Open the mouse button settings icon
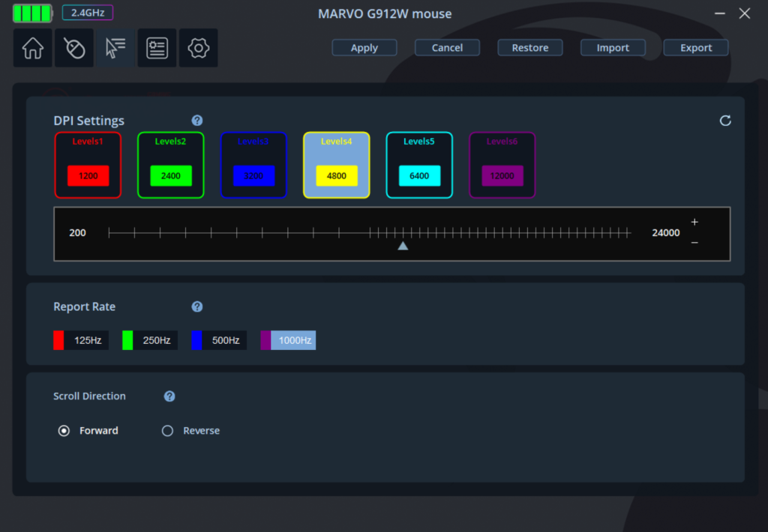768x532 pixels. click(x=74, y=49)
